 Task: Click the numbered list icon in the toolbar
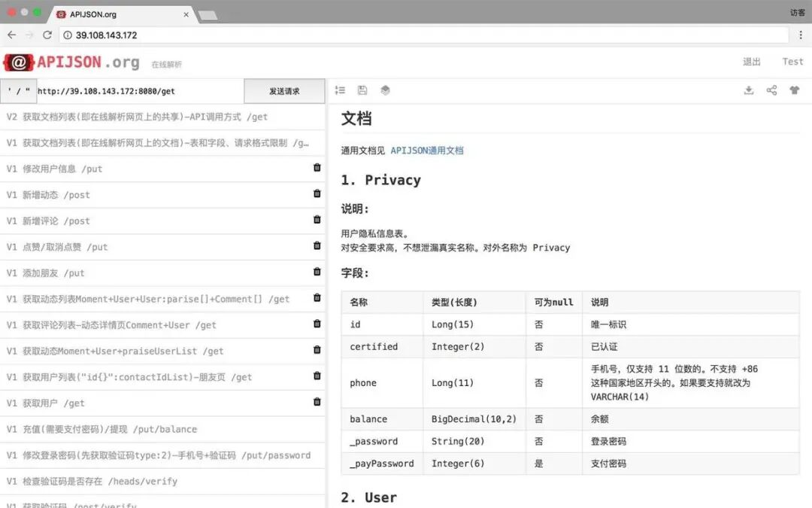[x=340, y=90]
